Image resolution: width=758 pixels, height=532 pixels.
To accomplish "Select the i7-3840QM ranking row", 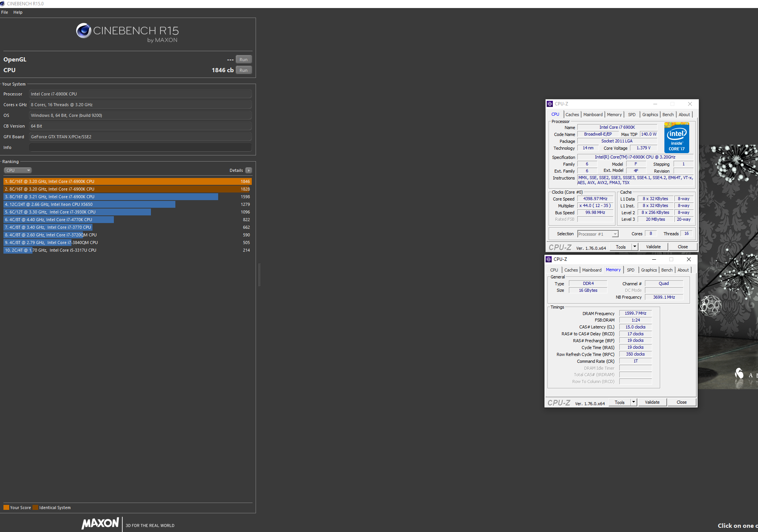I will (x=128, y=243).
